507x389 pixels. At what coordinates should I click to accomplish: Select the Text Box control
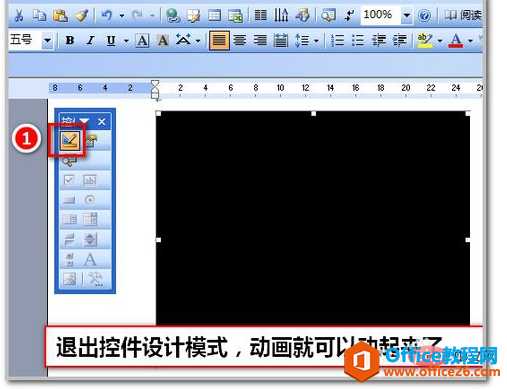[x=90, y=180]
